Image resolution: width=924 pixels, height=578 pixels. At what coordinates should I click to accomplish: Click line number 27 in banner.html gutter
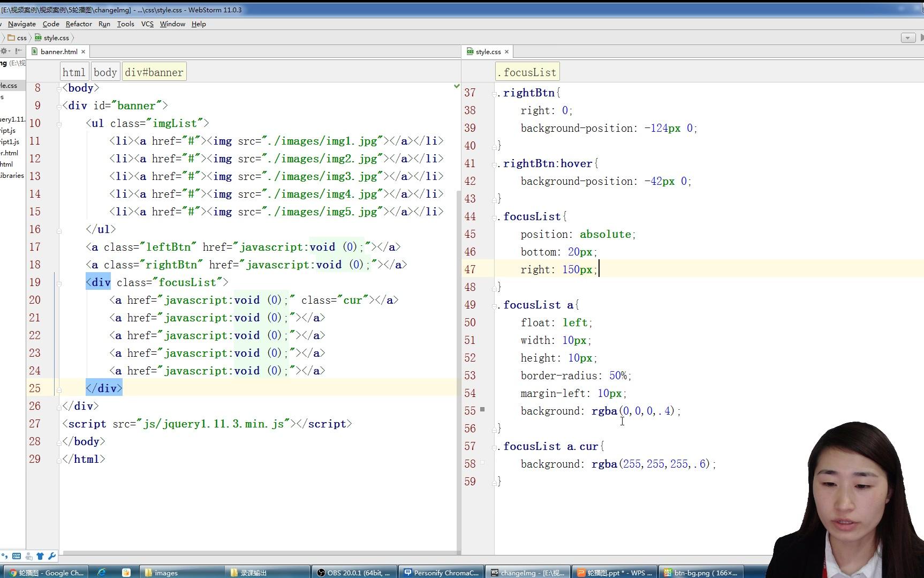[x=35, y=424]
